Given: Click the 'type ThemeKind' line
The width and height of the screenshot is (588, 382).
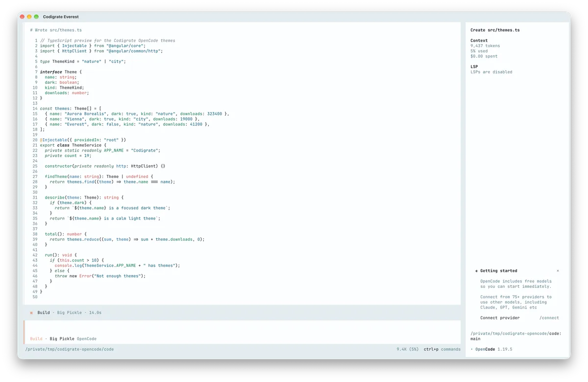Looking at the screenshot, I should click(83, 61).
